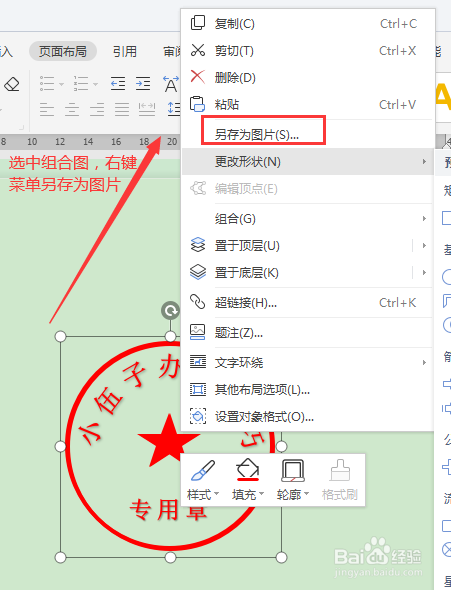Screen dimensions: 451x590
Task: Click the numbered list icon
Action: pyautogui.click(x=81, y=84)
